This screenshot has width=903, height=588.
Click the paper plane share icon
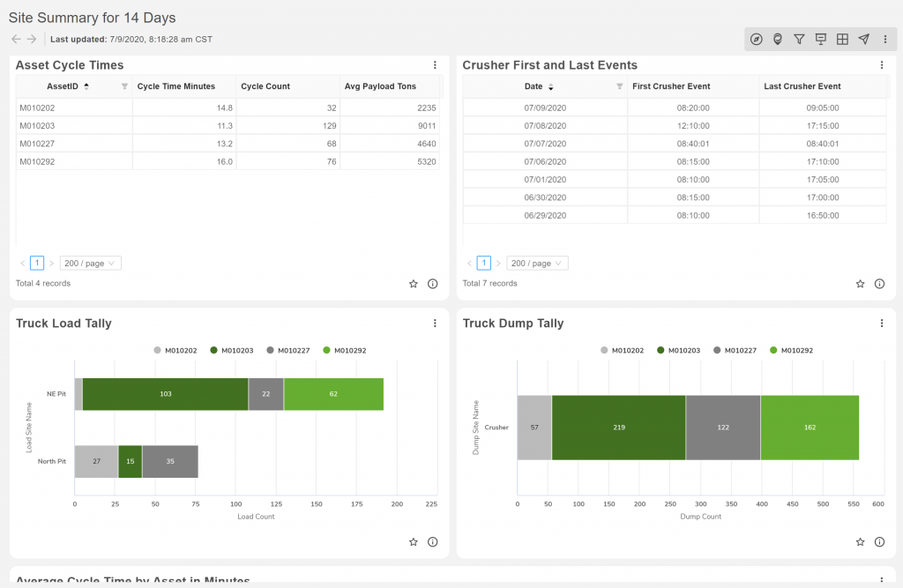pyautogui.click(x=864, y=39)
